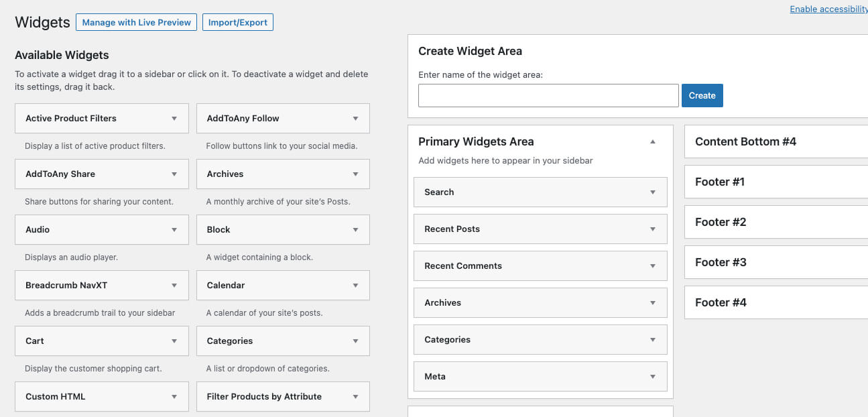Click the Audio widget arrow icon

(174, 230)
